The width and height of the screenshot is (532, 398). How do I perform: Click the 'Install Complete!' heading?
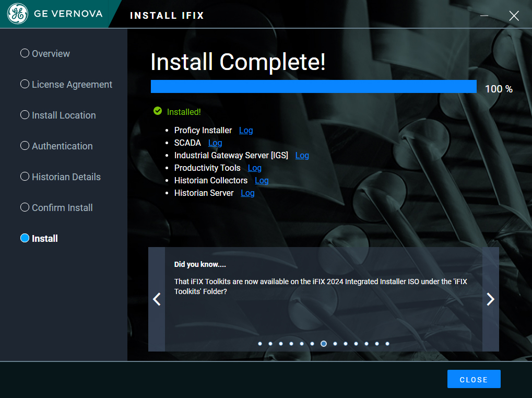238,62
